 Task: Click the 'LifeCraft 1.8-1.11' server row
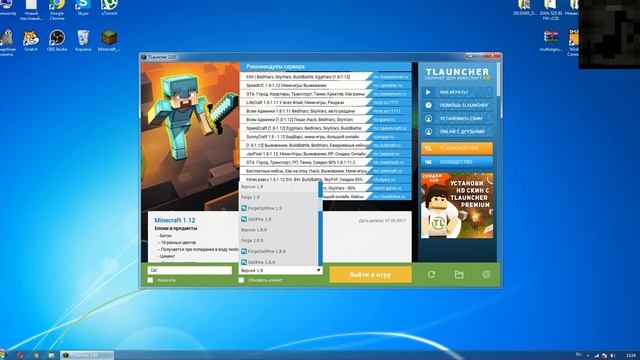point(325,102)
